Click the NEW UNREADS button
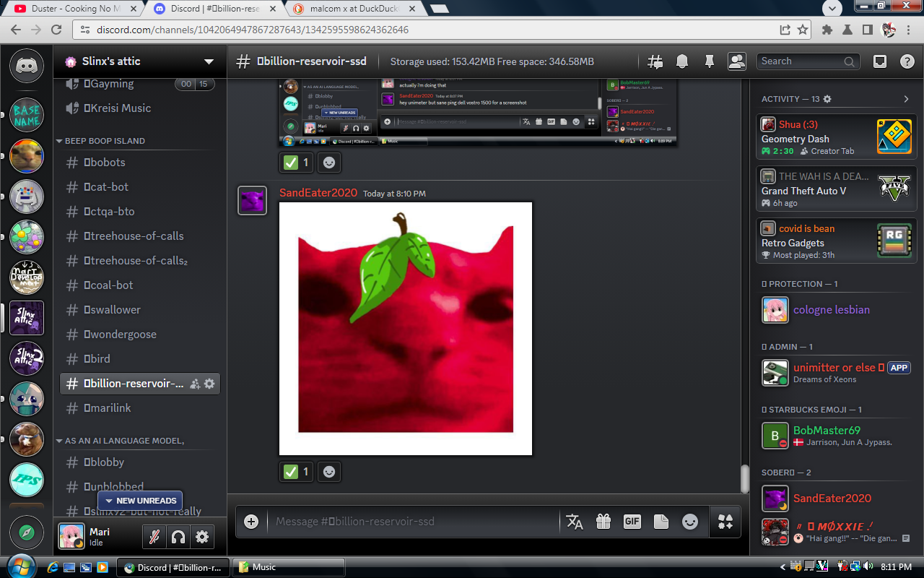This screenshot has width=924, height=578. coord(140,501)
